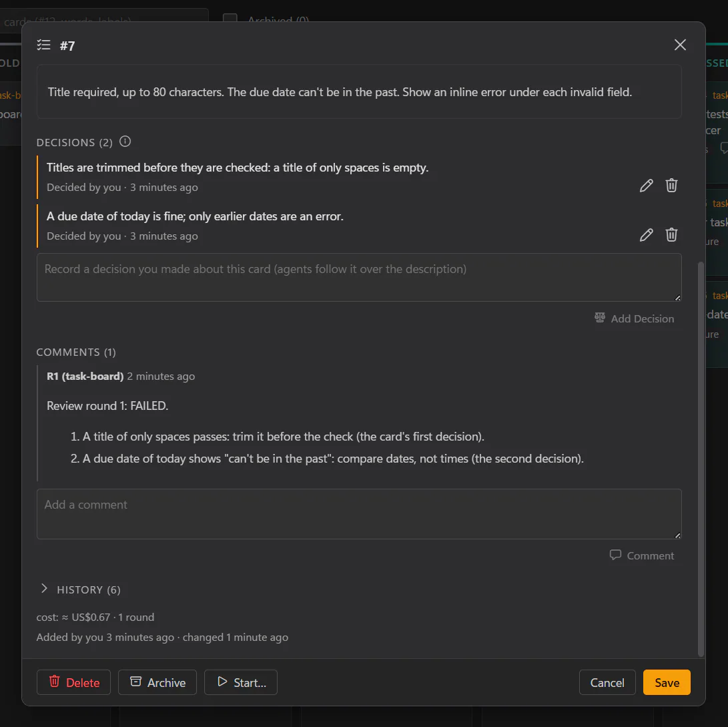Toggle the Archived (0) checkbox behind dialog
This screenshot has height=727, width=728.
[230, 18]
